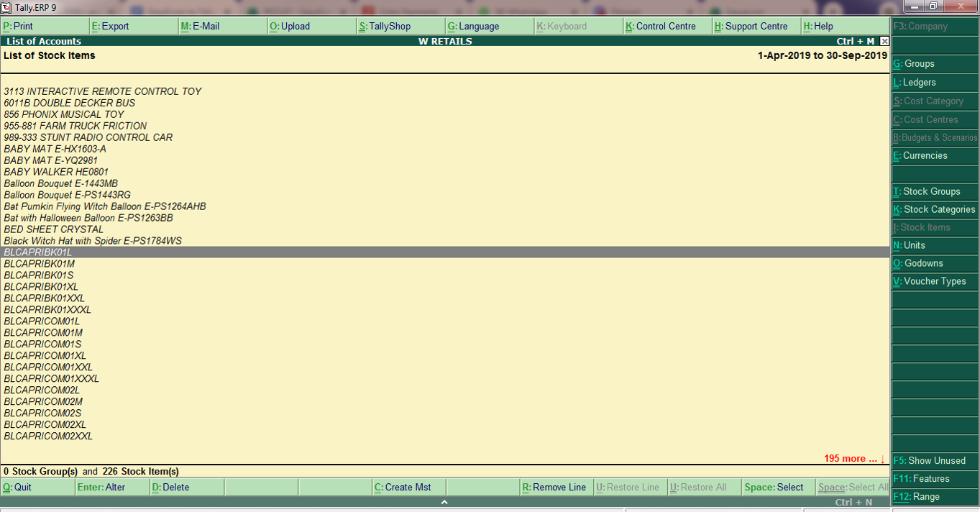Select 3113 INTERACTIVE REMOTE CONTROL TOY item
Screen dimensions: 980x512
tap(103, 91)
